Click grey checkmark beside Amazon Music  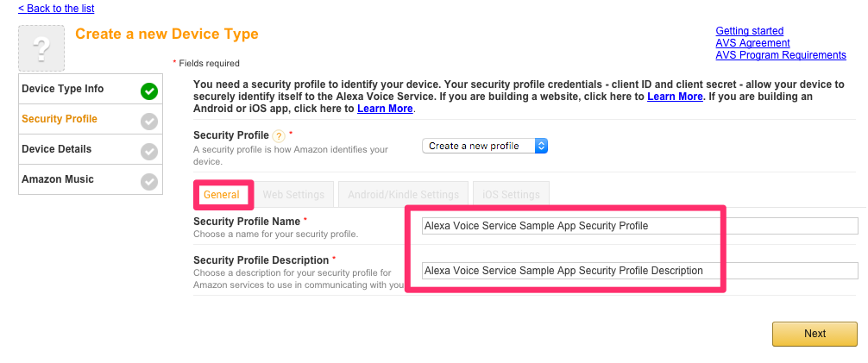(x=149, y=181)
